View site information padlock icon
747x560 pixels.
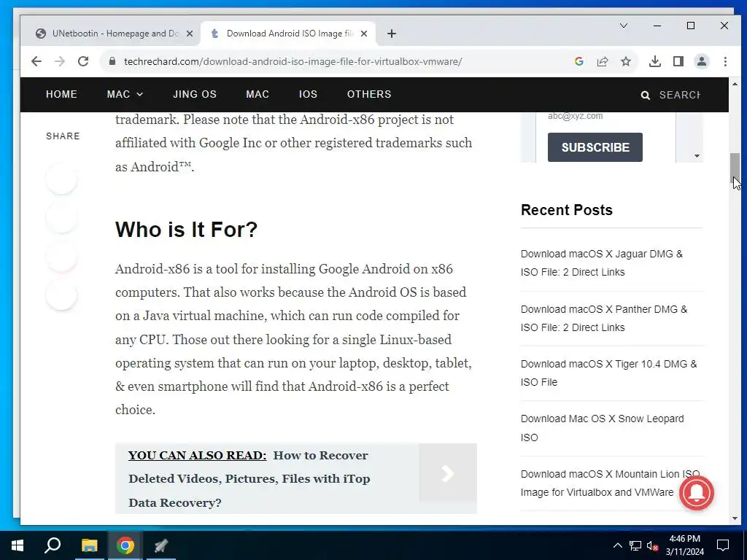(x=112, y=61)
